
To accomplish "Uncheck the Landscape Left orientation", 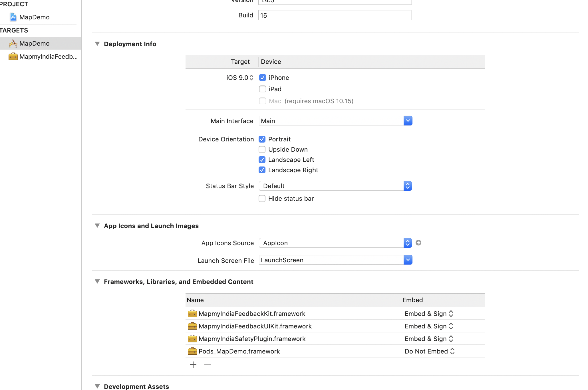I will click(262, 160).
